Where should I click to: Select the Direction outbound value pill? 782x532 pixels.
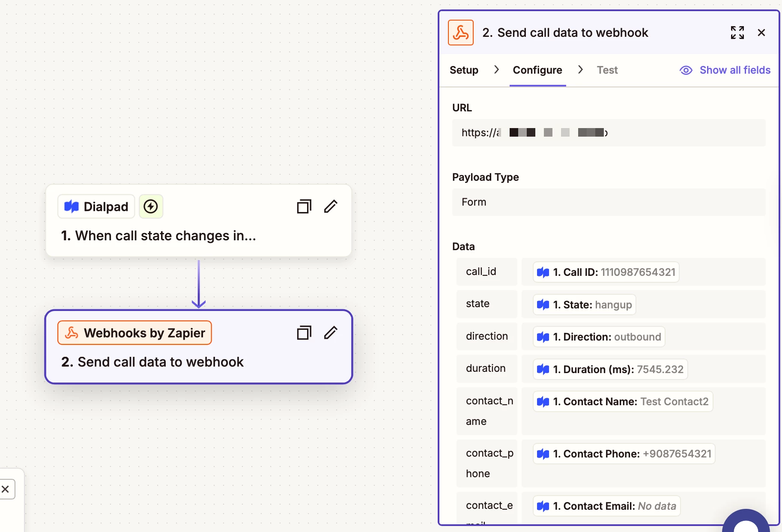(x=599, y=337)
